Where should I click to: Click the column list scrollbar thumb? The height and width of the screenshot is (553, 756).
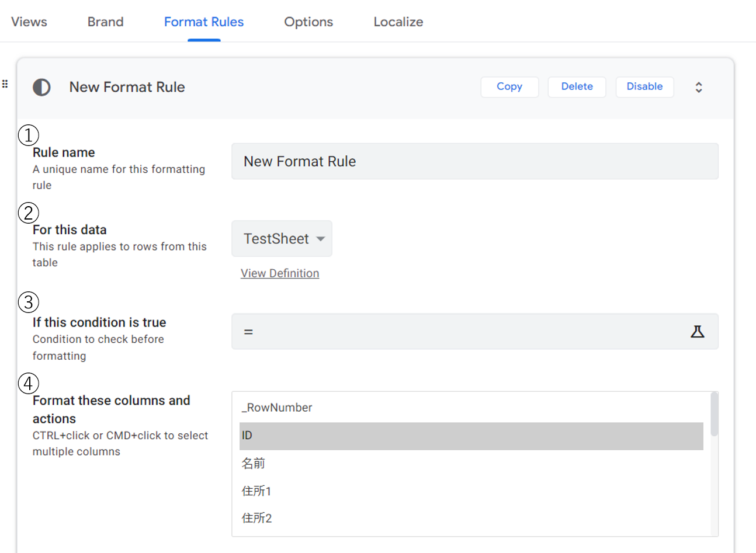(714, 415)
